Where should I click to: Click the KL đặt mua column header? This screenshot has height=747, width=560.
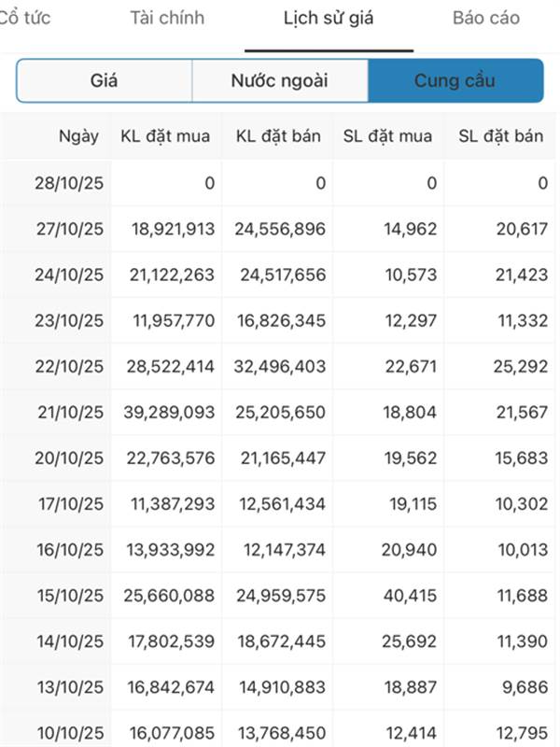pos(166,136)
